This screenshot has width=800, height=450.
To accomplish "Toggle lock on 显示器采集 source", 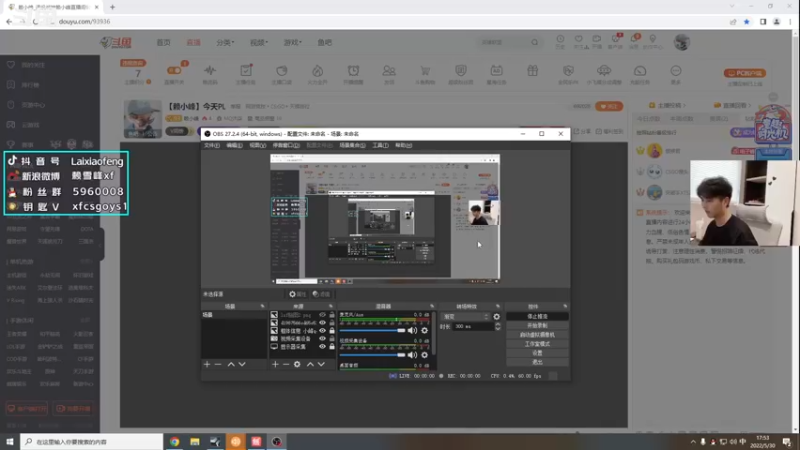I will pyautogui.click(x=332, y=346).
